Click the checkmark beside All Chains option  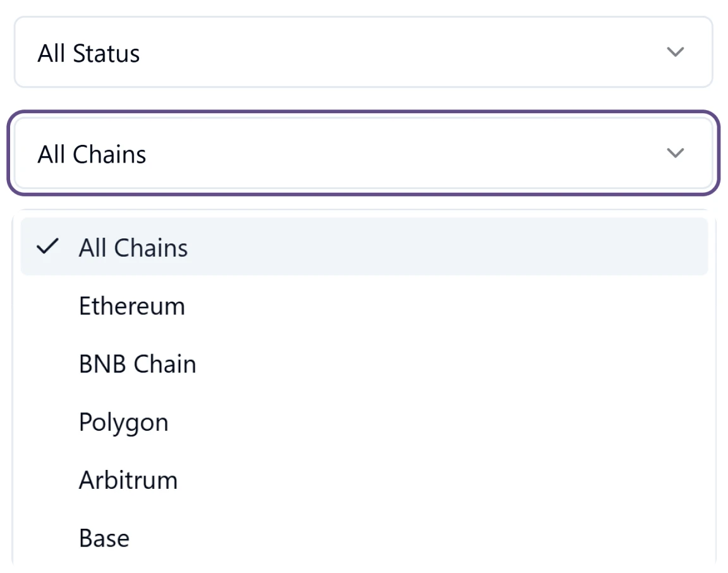pos(47,248)
